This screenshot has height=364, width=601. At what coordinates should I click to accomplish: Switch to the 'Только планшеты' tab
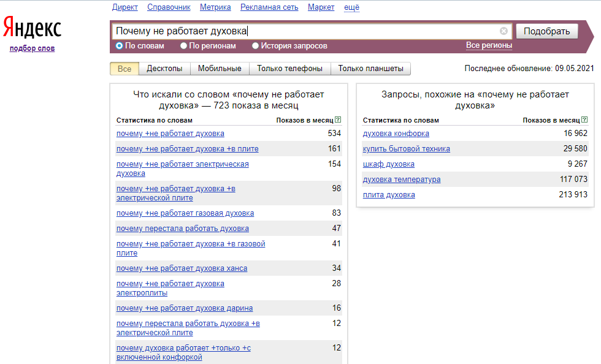coord(370,69)
